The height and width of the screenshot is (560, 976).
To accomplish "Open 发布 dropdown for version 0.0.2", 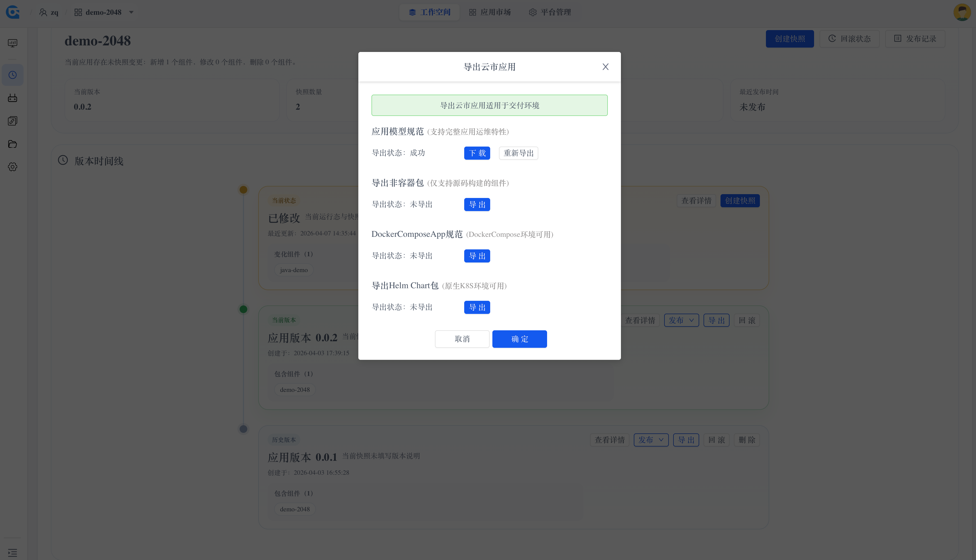I will (681, 320).
